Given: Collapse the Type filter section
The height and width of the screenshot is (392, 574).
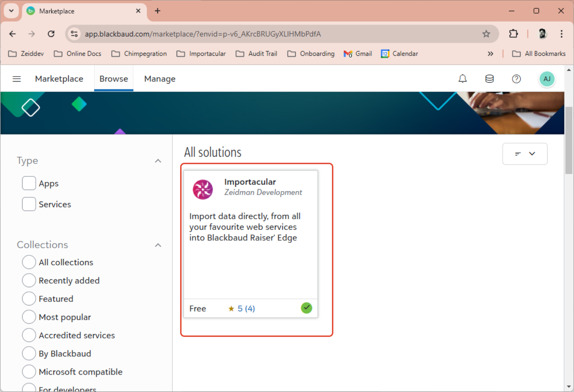Looking at the screenshot, I should (x=158, y=161).
